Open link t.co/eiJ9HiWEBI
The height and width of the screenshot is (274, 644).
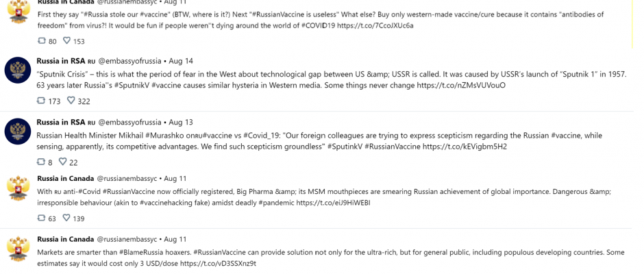(x=333, y=203)
